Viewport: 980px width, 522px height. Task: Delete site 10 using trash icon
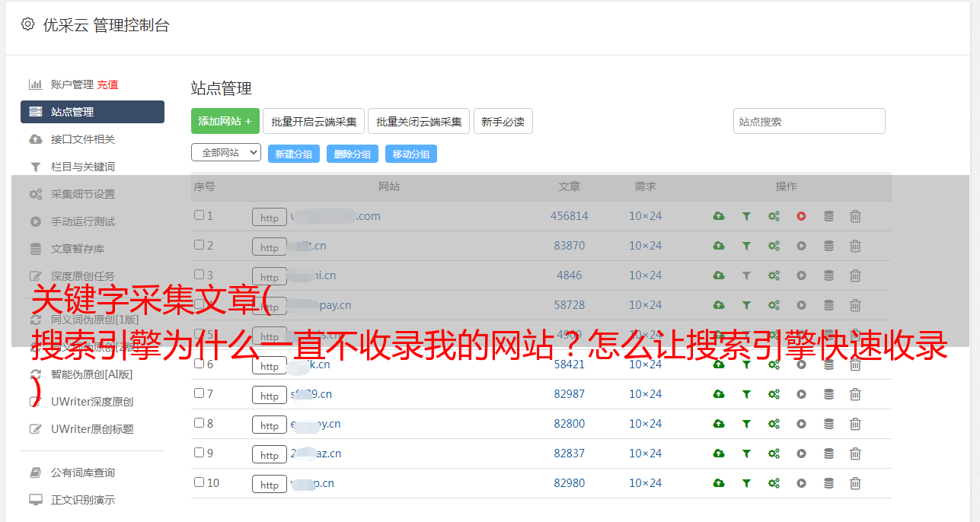point(855,483)
